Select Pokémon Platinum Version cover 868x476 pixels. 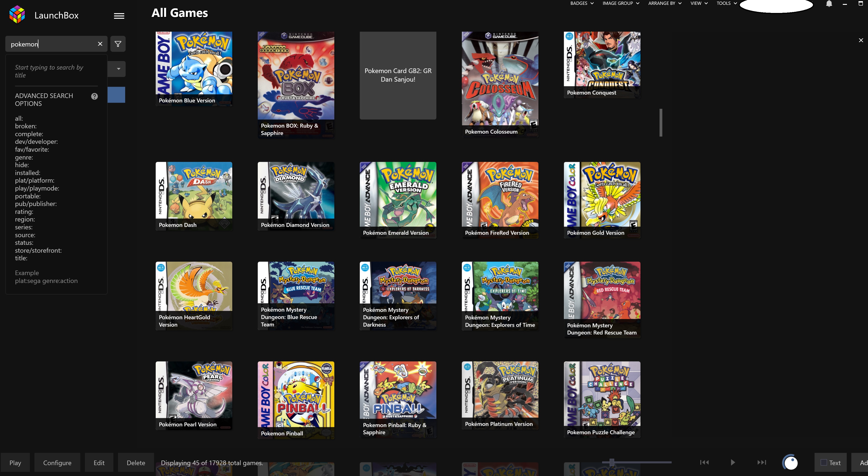[x=500, y=395]
